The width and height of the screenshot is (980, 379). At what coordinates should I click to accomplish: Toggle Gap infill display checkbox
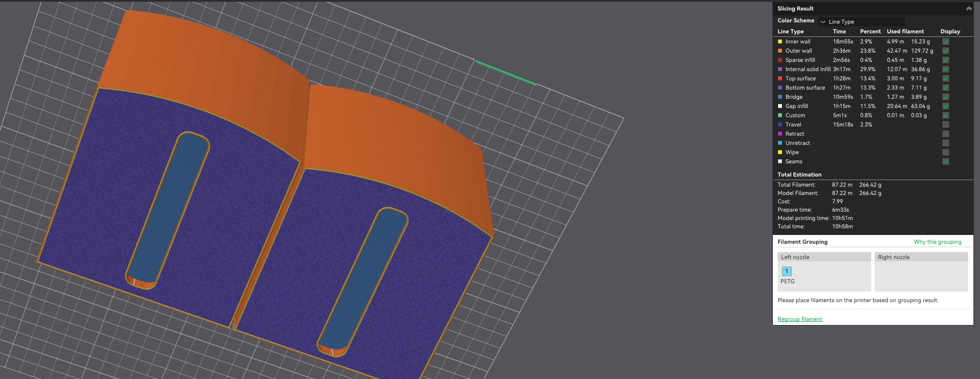pyautogui.click(x=946, y=106)
